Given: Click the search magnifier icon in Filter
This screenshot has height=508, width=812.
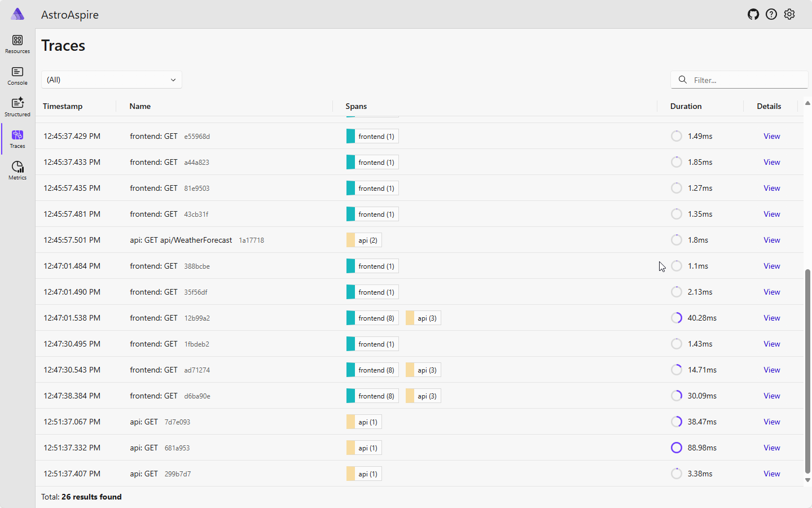Looking at the screenshot, I should point(683,80).
